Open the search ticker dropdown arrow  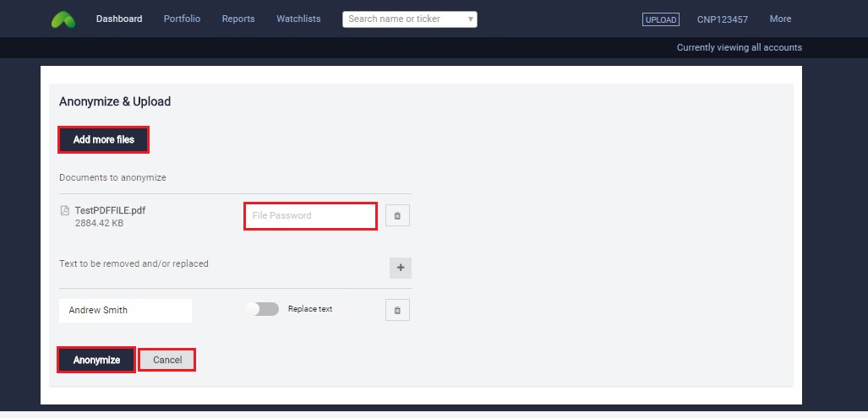tap(471, 19)
